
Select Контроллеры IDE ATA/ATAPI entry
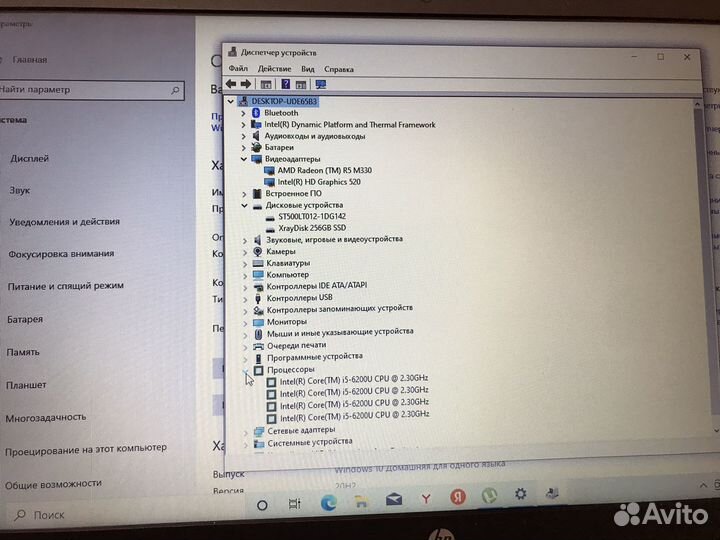[317, 286]
